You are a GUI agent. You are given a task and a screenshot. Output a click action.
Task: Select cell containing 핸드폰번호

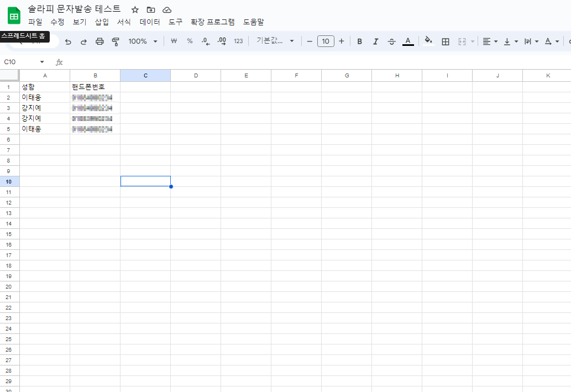click(95, 87)
